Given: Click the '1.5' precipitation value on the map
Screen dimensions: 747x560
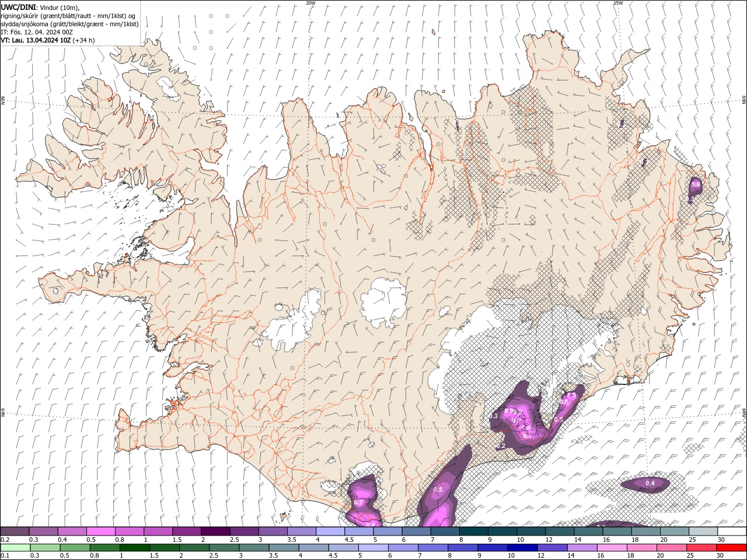Looking at the screenshot, I should click(x=571, y=395).
